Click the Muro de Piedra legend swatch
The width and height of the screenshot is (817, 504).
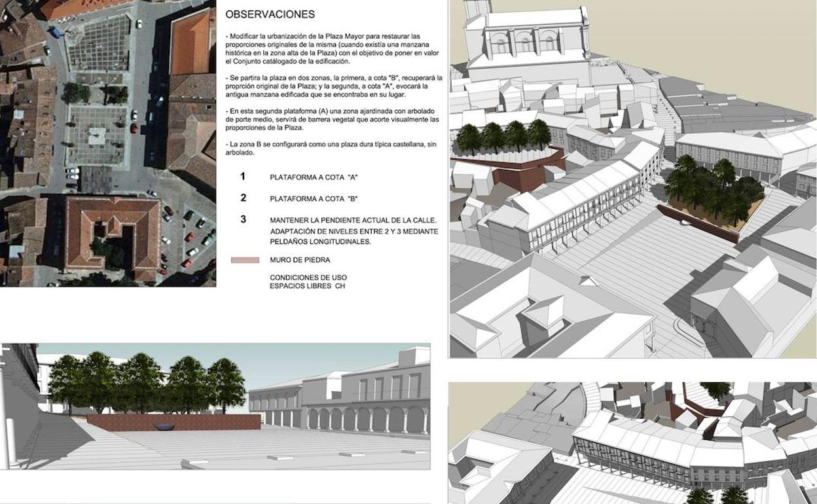(x=245, y=261)
